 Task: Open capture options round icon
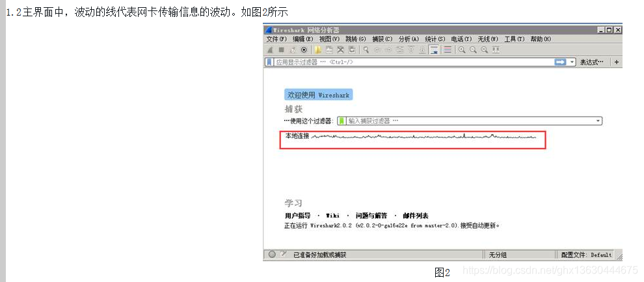304,49
